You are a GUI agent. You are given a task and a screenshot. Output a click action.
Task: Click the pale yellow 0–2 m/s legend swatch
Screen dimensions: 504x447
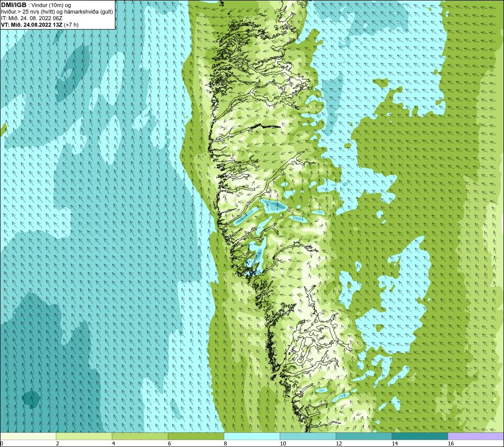[28, 436]
